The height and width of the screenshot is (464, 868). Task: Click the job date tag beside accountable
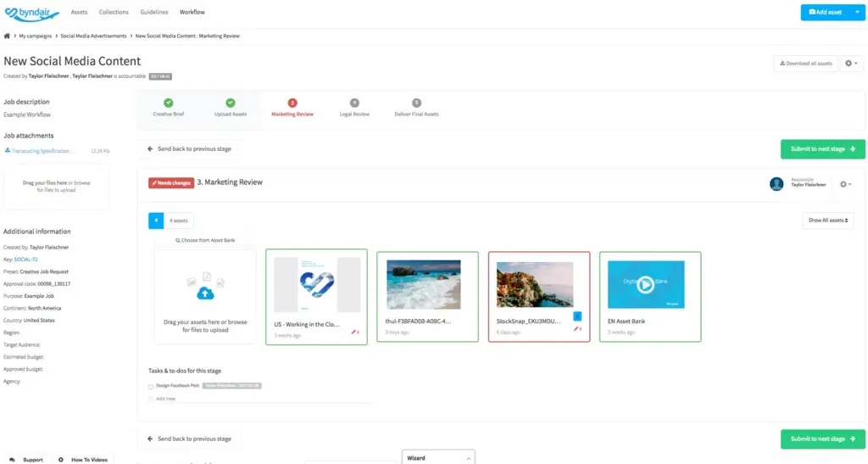click(160, 76)
